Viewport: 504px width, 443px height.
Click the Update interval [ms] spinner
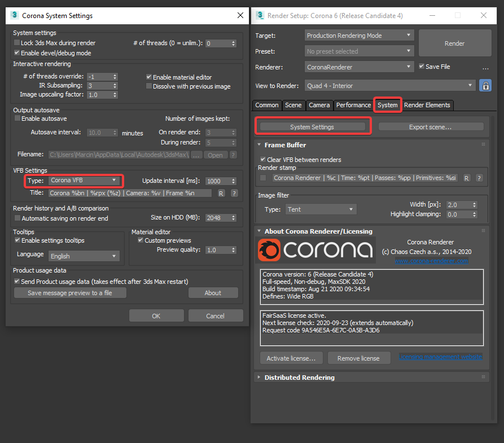pyautogui.click(x=233, y=181)
